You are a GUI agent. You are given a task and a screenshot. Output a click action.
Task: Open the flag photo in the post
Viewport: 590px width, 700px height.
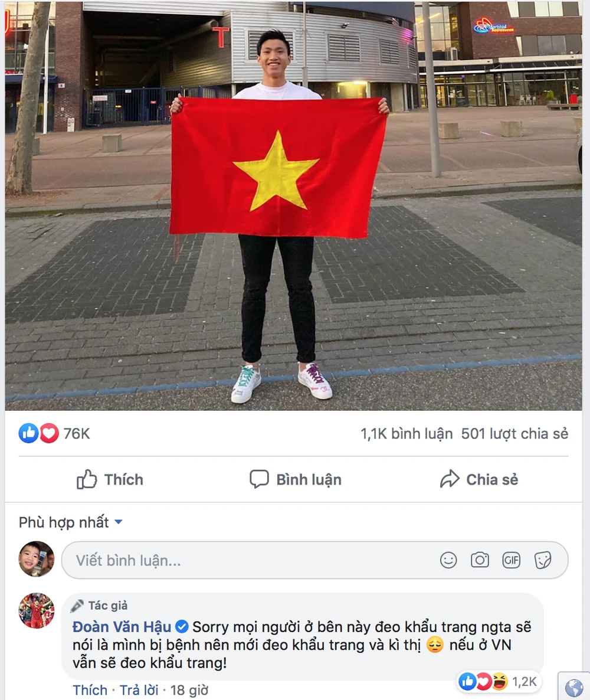293,205
